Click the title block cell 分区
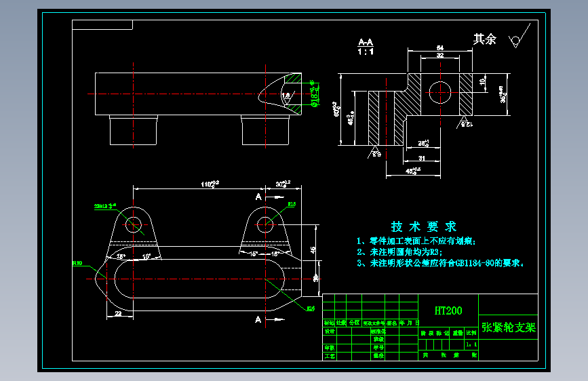 pyautogui.click(x=354, y=323)
